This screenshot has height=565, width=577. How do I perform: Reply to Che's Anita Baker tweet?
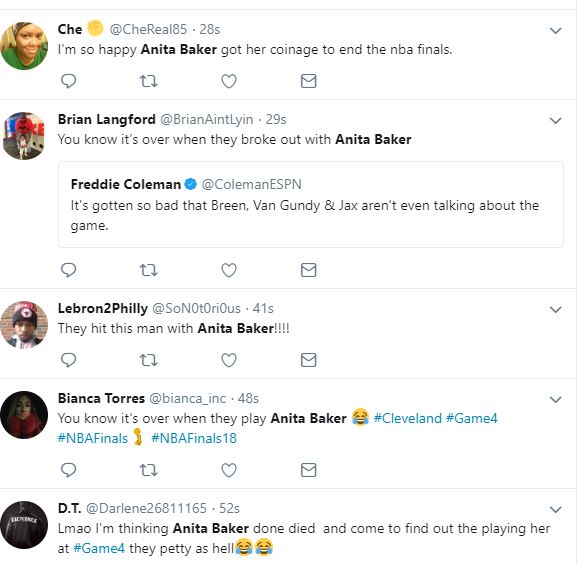pos(68,81)
